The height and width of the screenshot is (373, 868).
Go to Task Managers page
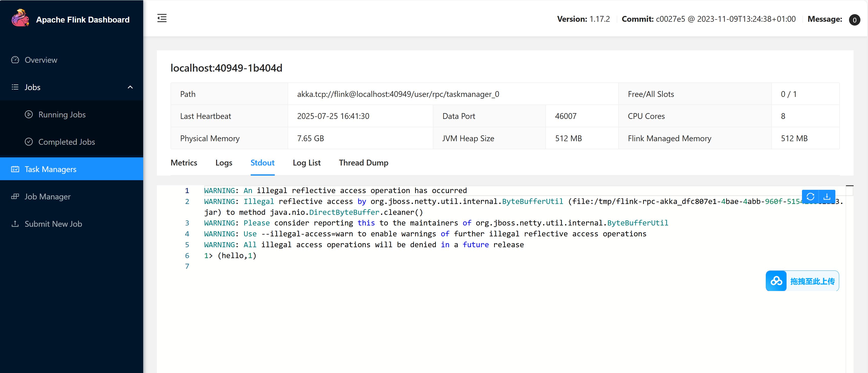[x=71, y=169]
